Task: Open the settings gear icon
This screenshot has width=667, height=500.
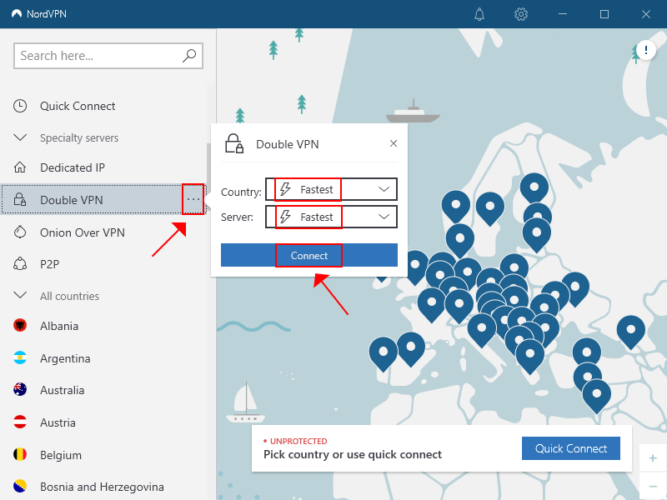Action: (x=521, y=14)
